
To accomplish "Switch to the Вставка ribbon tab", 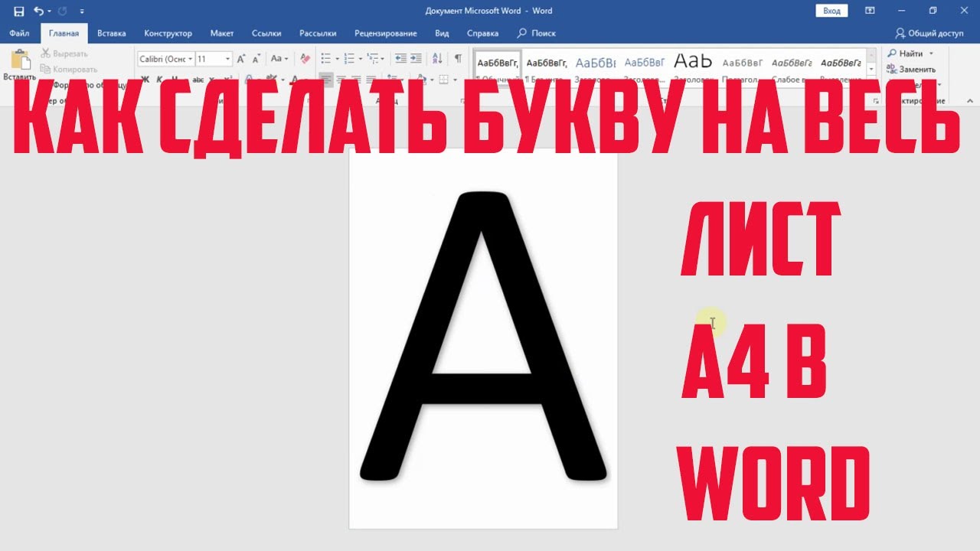I will click(112, 33).
